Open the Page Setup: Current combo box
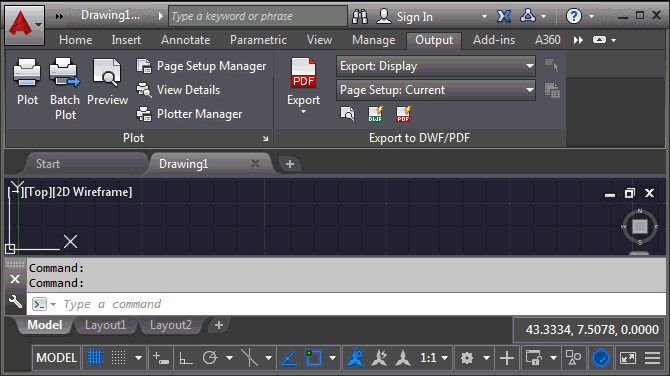This screenshot has width=670, height=376. click(436, 90)
